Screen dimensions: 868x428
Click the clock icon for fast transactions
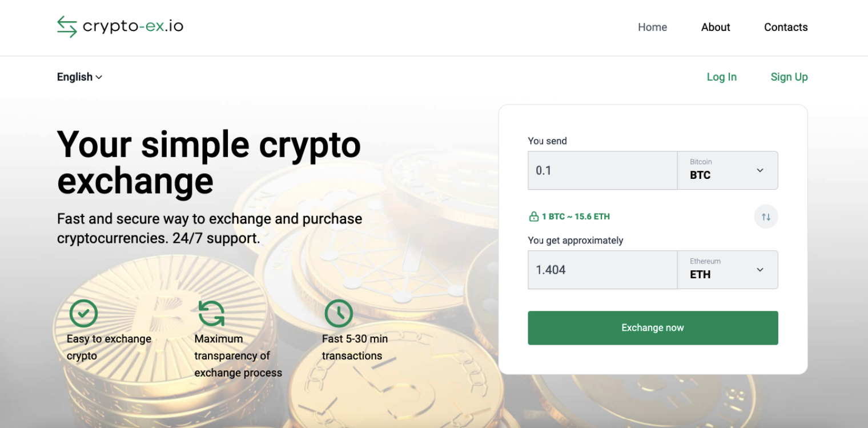click(338, 313)
